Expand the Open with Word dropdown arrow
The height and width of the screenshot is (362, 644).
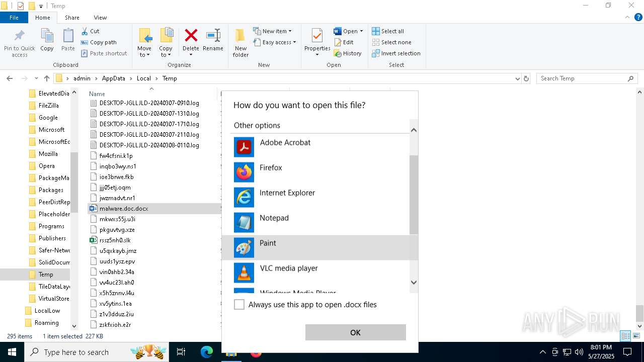click(361, 31)
